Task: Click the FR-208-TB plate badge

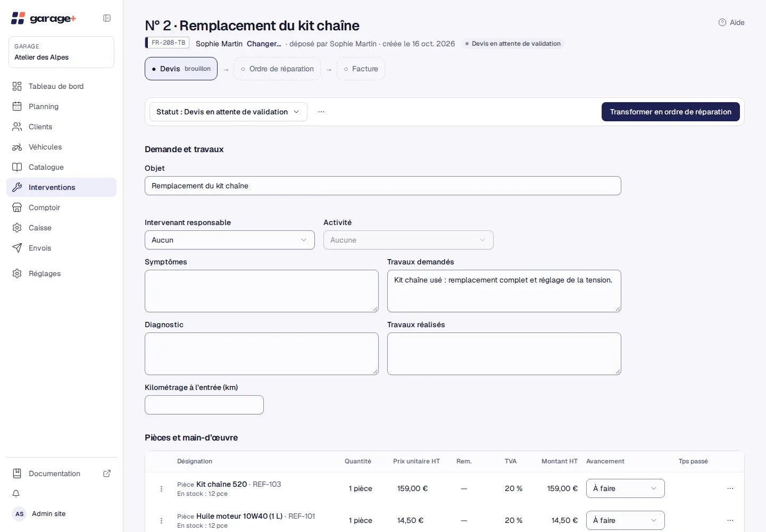Action: [167, 43]
